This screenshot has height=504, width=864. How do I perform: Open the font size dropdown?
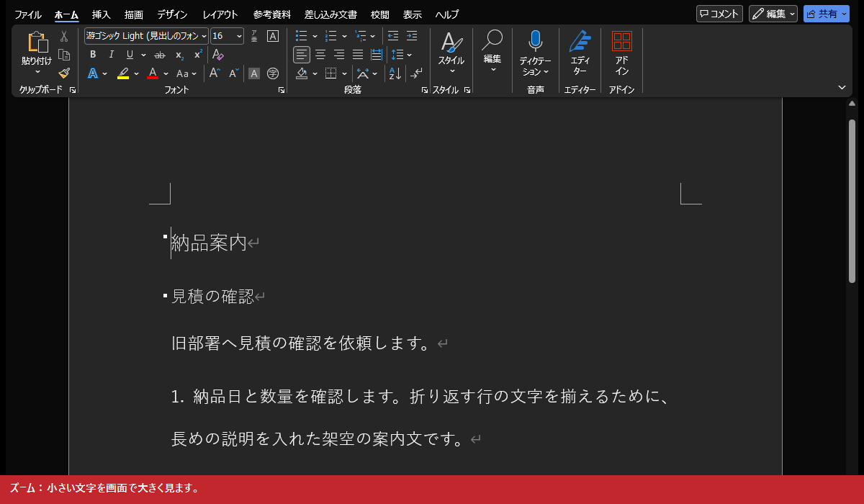240,36
